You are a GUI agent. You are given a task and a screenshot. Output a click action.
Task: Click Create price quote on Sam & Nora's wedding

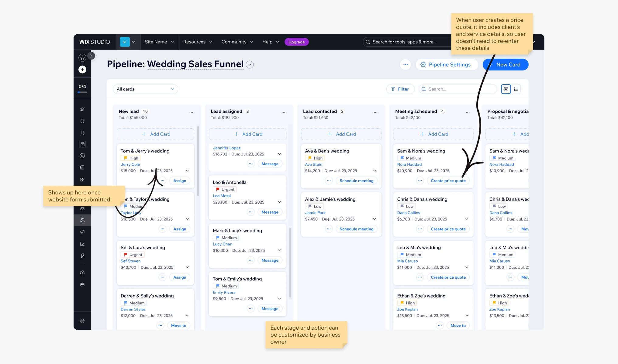coord(448,181)
